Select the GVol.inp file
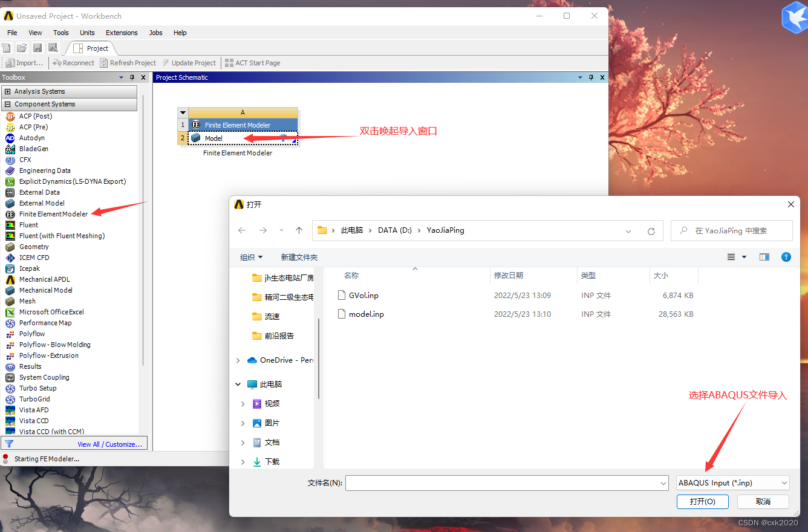This screenshot has height=532, width=808. [x=363, y=296]
